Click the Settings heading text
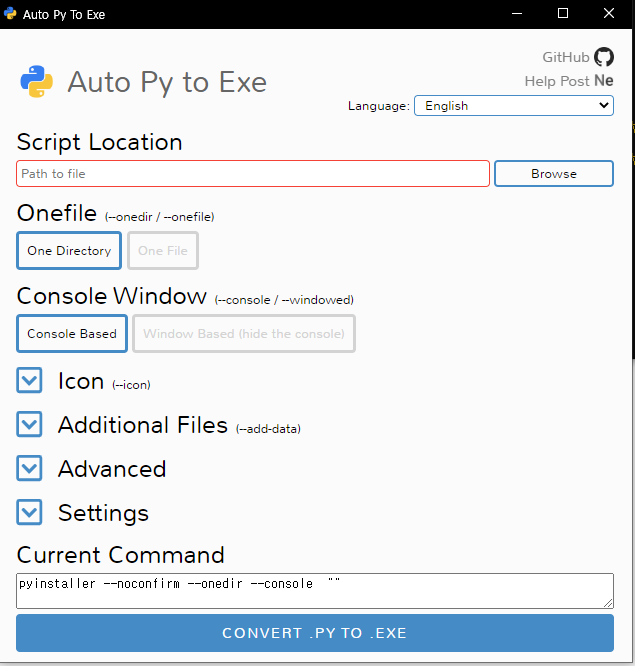635x666 pixels. (103, 513)
